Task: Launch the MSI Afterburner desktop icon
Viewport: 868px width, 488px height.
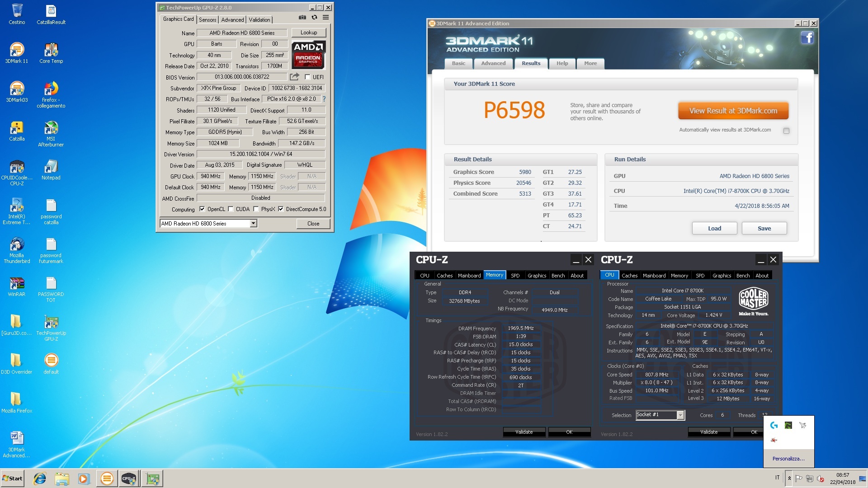Action: [51, 133]
